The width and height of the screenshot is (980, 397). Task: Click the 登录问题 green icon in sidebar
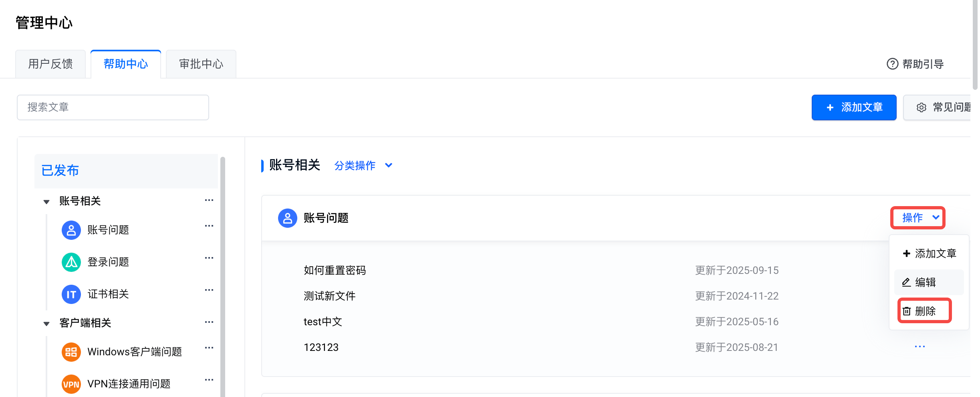[71, 262]
